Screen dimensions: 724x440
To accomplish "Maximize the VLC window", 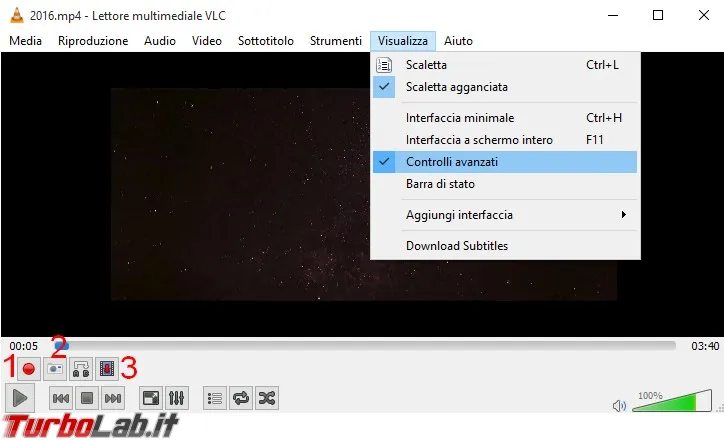I will [658, 15].
